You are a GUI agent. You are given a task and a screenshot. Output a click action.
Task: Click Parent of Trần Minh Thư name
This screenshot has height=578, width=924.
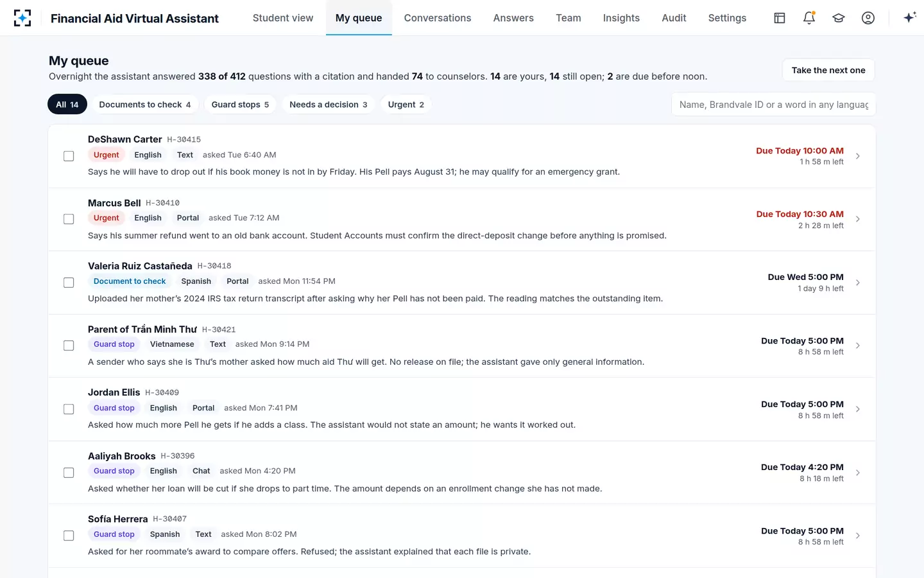(142, 329)
